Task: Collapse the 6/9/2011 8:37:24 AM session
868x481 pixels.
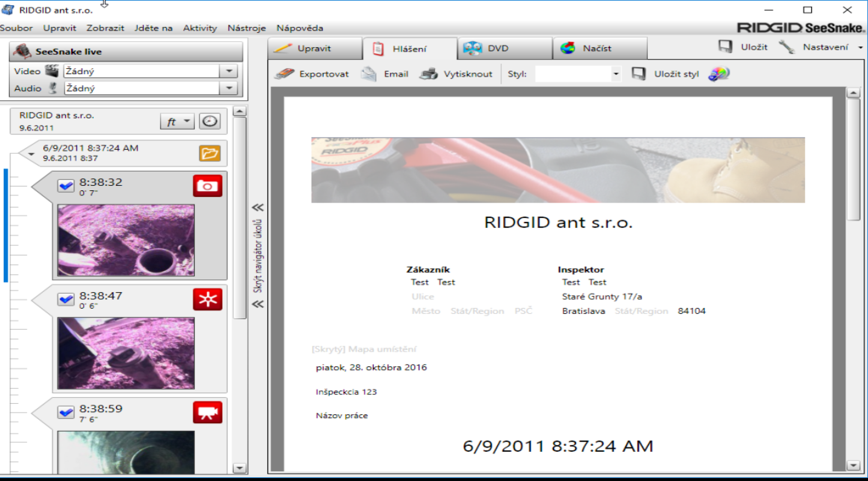Action: (31, 154)
